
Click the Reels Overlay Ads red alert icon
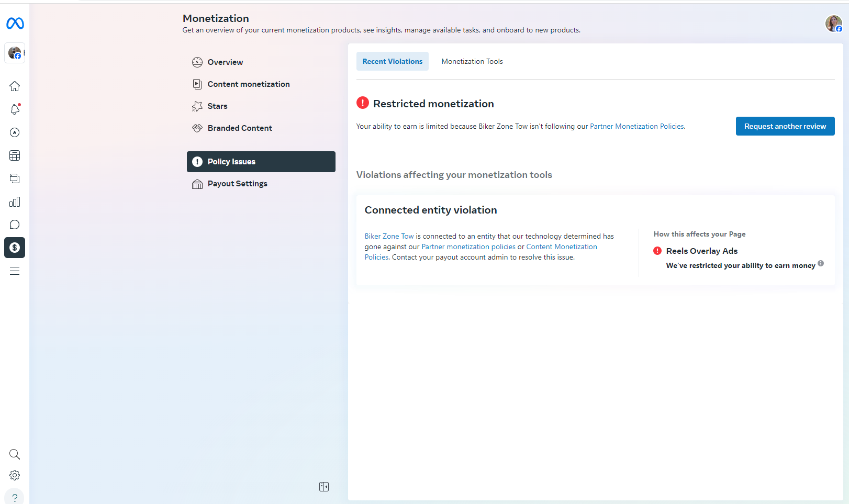(x=657, y=251)
